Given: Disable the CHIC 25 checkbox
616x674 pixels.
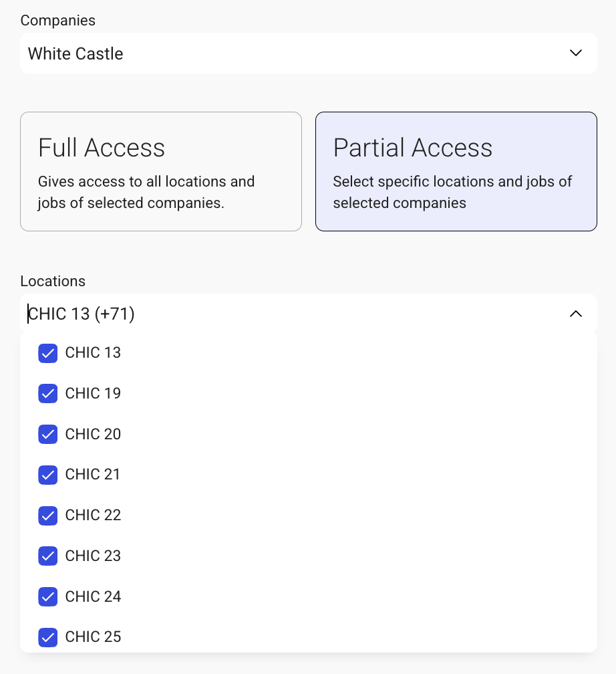Looking at the screenshot, I should click(48, 637).
